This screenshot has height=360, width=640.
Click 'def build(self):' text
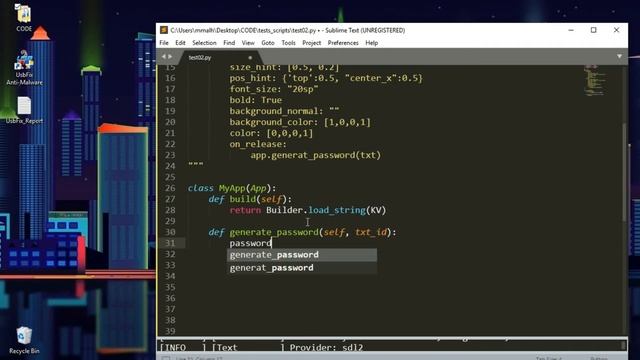(x=250, y=199)
